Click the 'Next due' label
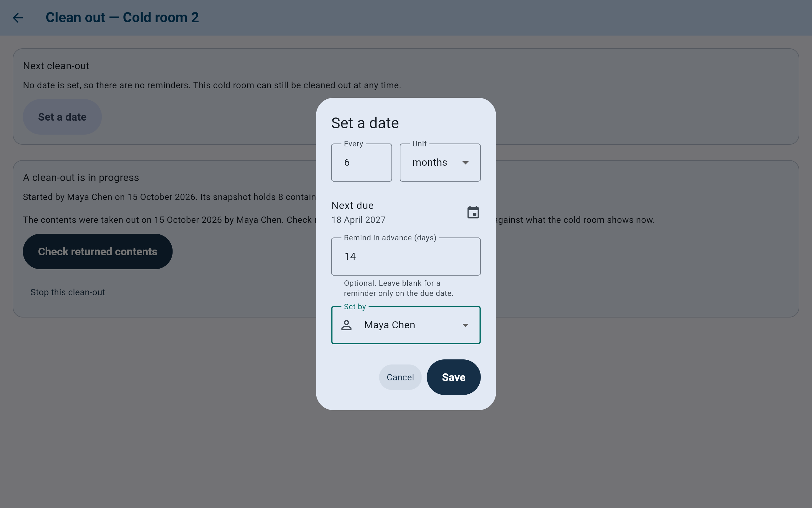 click(x=352, y=205)
